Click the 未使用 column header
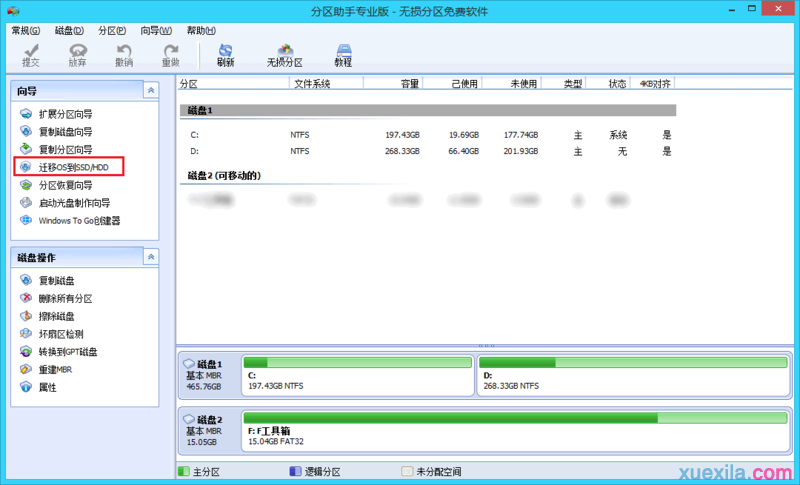This screenshot has height=485, width=800. (512, 84)
